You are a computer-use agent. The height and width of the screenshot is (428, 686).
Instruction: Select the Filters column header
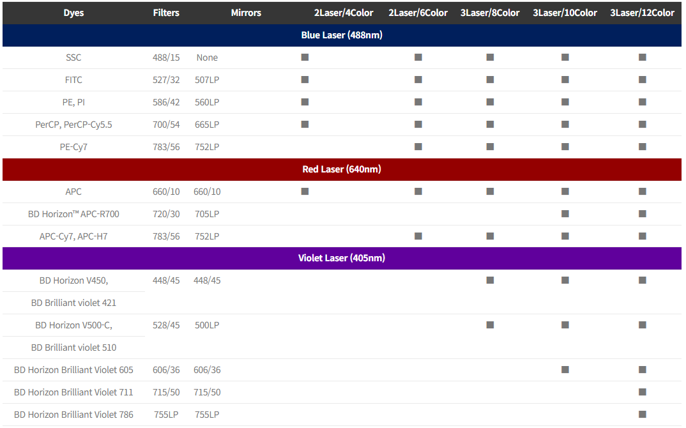coord(167,13)
